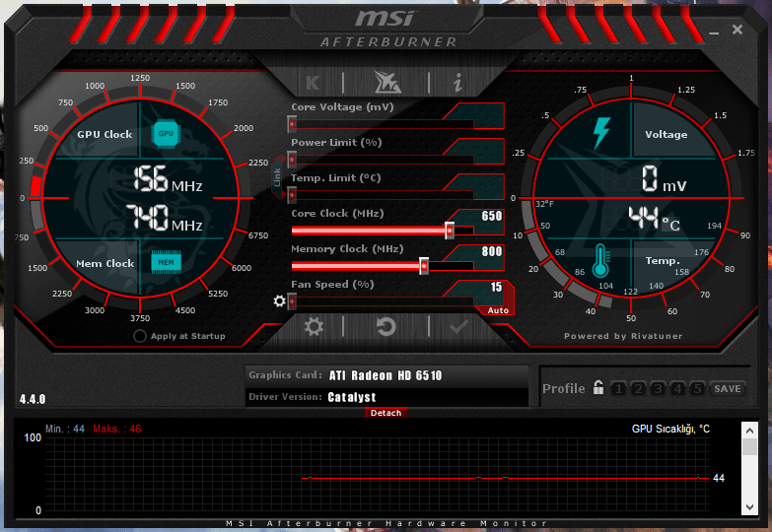Click the fan speed gear icon
The image size is (772, 532).
tap(279, 300)
